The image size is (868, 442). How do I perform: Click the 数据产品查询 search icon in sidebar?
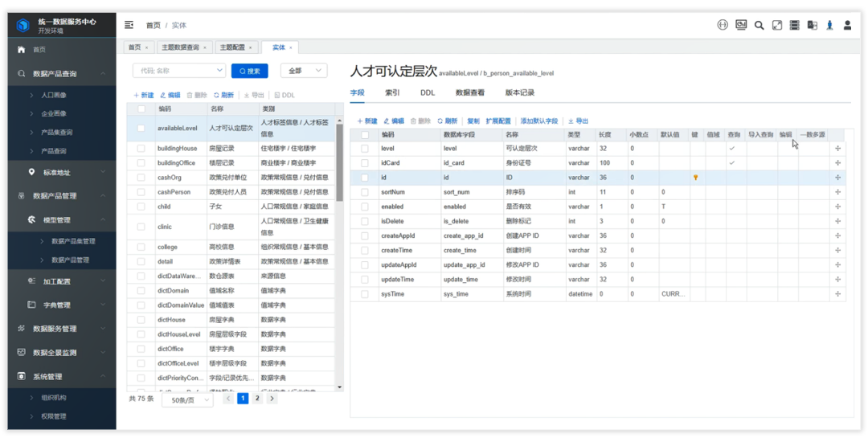[22, 74]
